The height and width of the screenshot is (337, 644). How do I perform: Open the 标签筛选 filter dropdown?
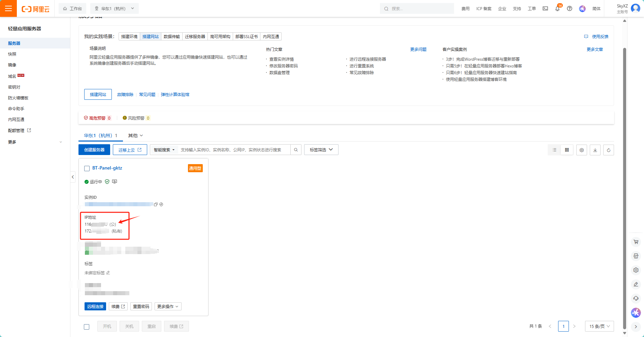[321, 150]
